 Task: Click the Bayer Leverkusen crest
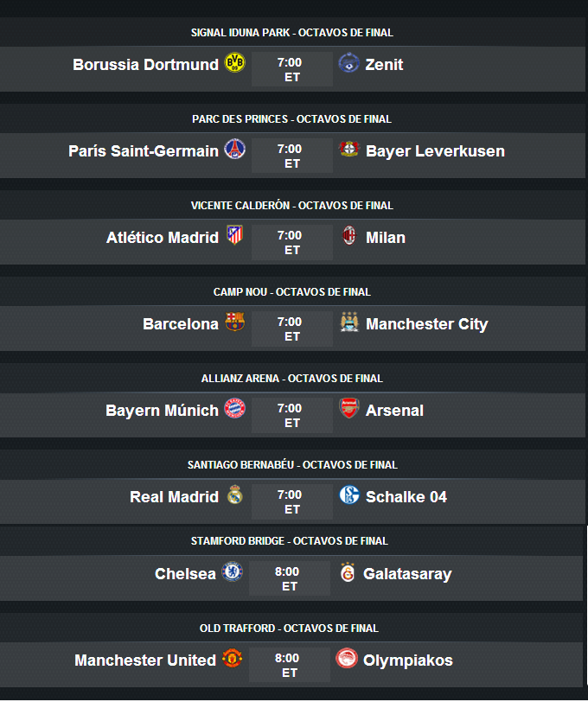(x=348, y=149)
